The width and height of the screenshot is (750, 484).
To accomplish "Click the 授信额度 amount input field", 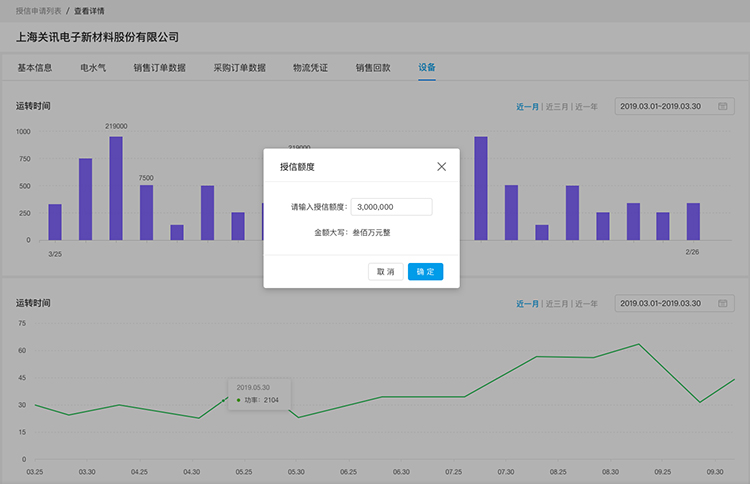I will coord(392,207).
